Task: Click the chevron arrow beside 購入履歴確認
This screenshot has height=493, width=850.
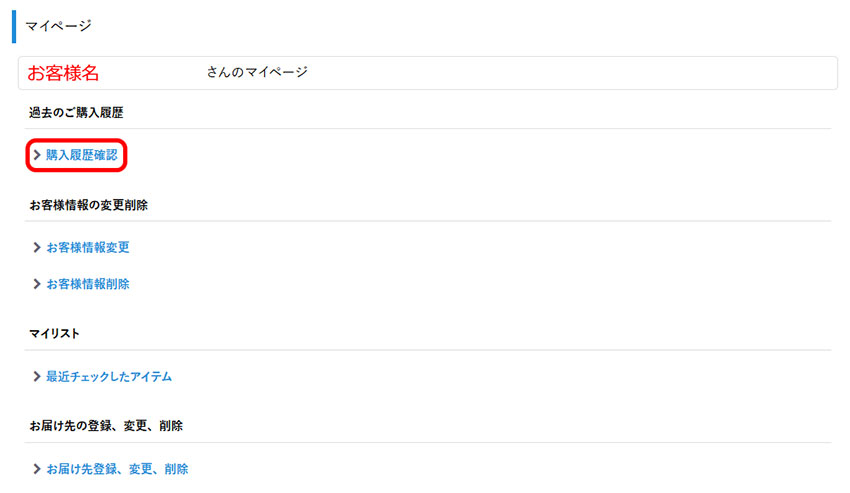Action: [x=37, y=155]
